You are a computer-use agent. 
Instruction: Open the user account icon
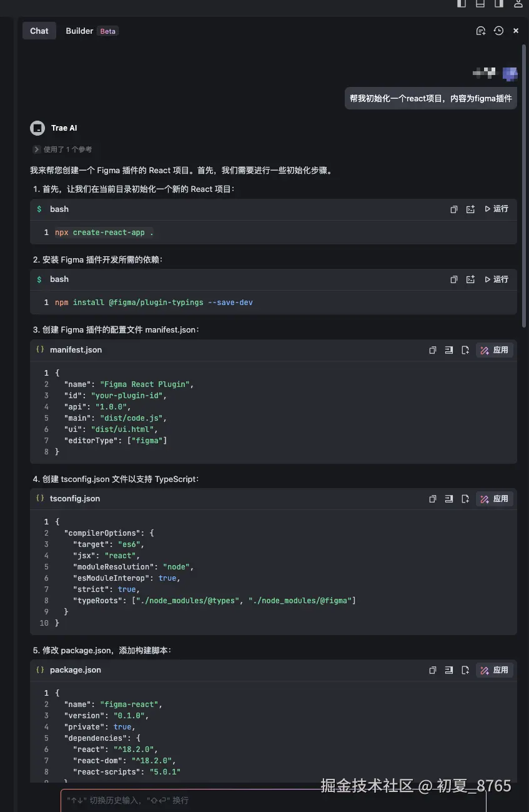click(518, 3)
